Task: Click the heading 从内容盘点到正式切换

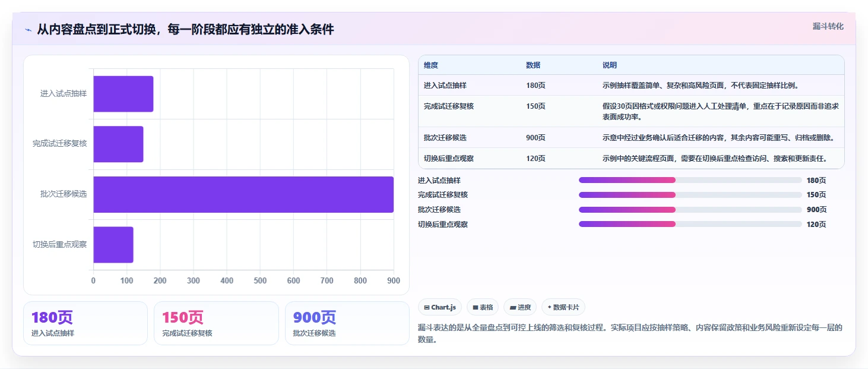Action: (185, 29)
